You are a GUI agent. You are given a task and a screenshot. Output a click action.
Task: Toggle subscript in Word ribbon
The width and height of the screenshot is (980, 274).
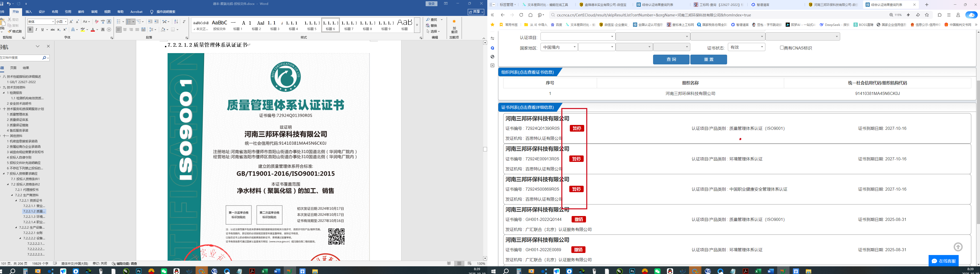pyautogui.click(x=59, y=30)
